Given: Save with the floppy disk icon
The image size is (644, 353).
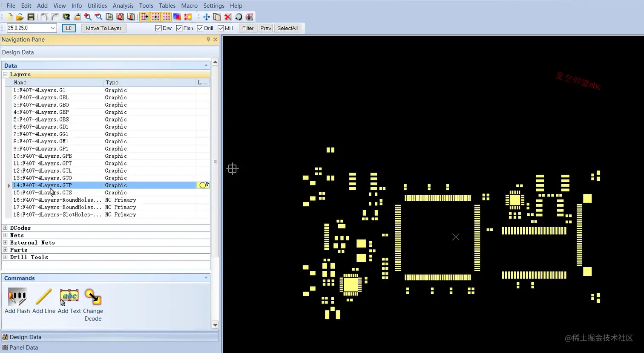Looking at the screenshot, I should tap(31, 17).
